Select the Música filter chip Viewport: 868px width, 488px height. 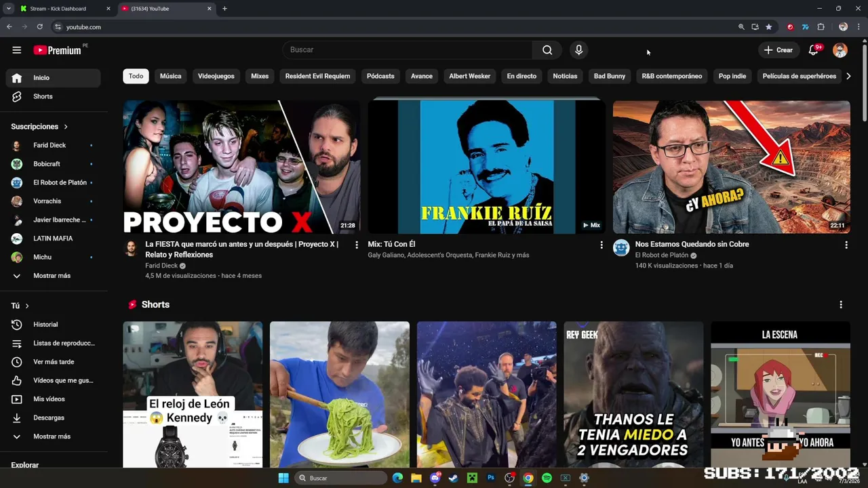coord(170,77)
